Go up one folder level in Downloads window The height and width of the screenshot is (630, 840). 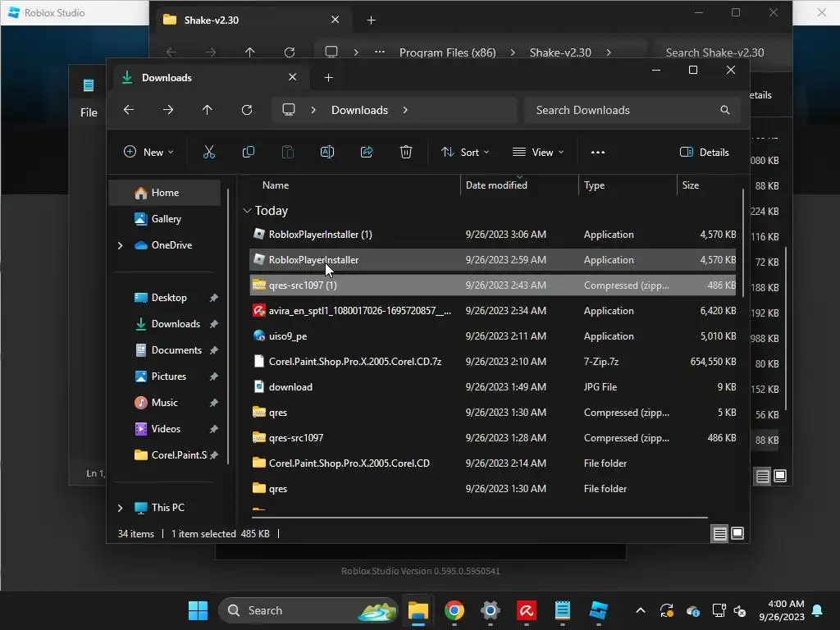[x=208, y=110]
